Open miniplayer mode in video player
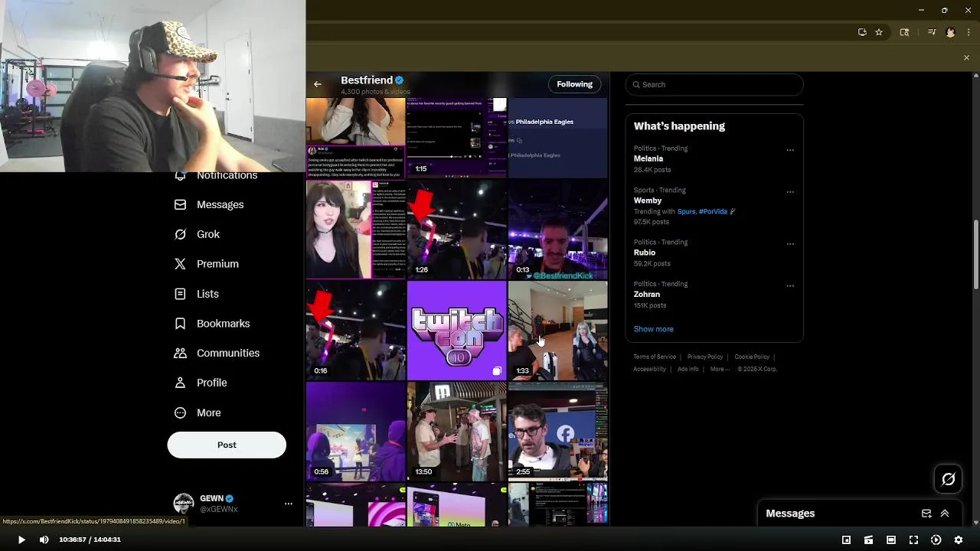The height and width of the screenshot is (551, 980). [846, 540]
